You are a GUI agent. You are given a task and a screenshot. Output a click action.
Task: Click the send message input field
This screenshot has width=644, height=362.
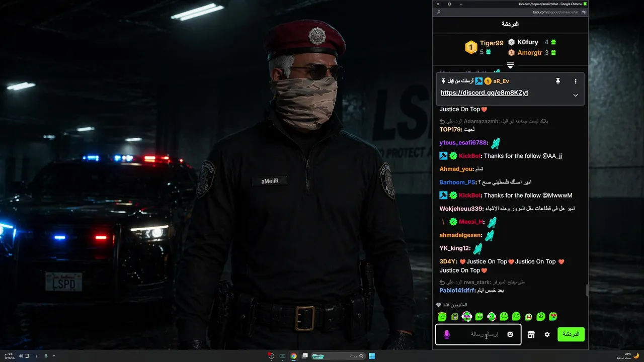478,334
